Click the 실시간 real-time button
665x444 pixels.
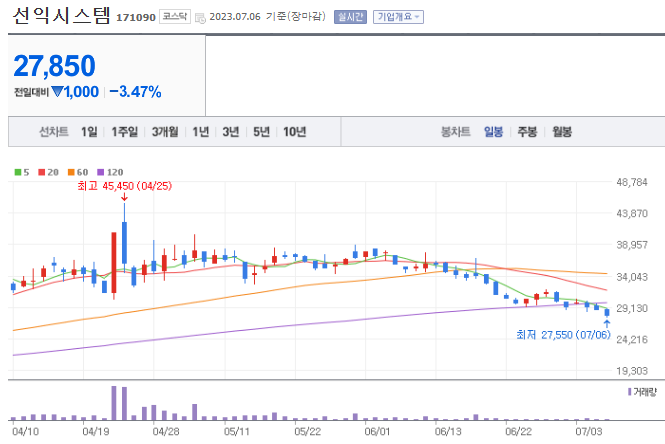[350, 17]
